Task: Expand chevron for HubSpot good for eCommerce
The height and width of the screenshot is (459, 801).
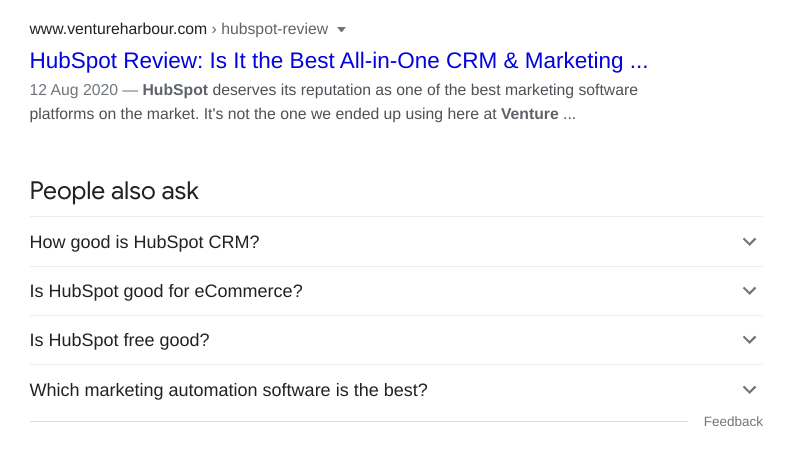Action: (x=750, y=291)
